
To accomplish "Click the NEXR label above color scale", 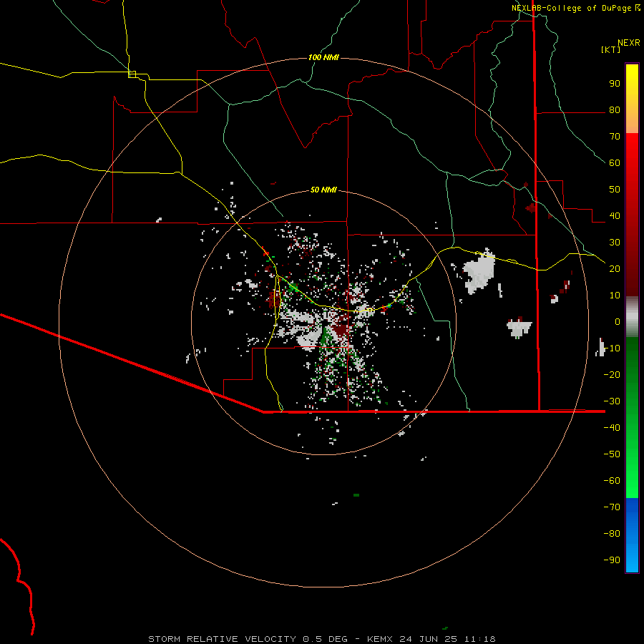I will tap(629, 43).
